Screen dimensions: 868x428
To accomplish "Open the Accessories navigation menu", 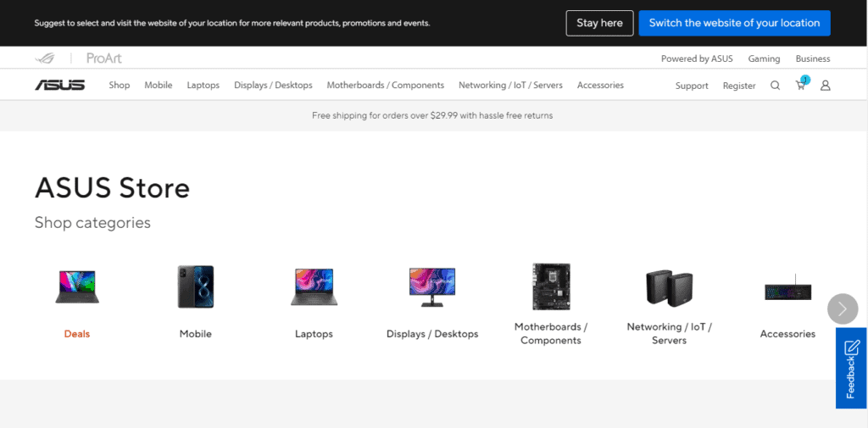I will [x=600, y=86].
